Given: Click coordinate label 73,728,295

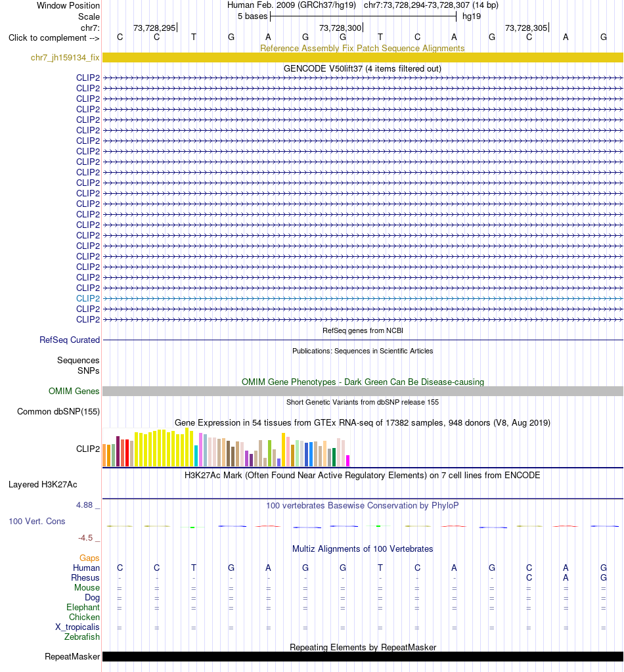Looking at the screenshot, I should click(154, 28).
